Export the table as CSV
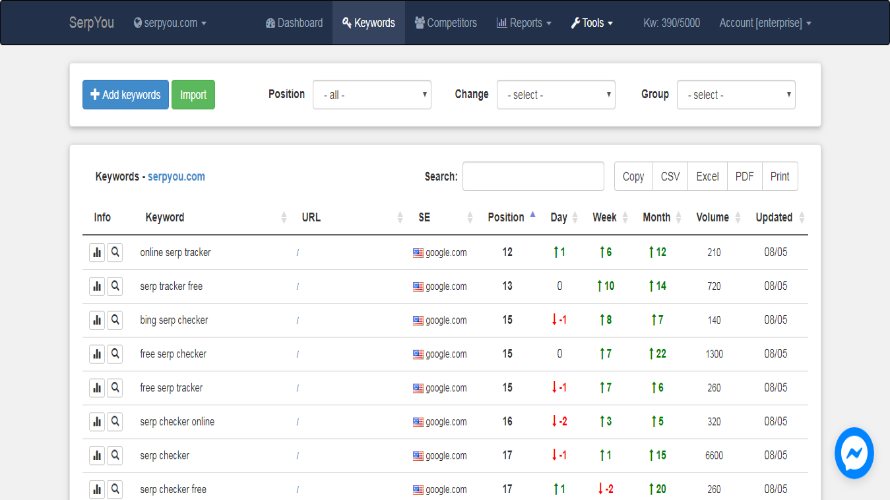Screen dimensions: 890x500 (670, 176)
